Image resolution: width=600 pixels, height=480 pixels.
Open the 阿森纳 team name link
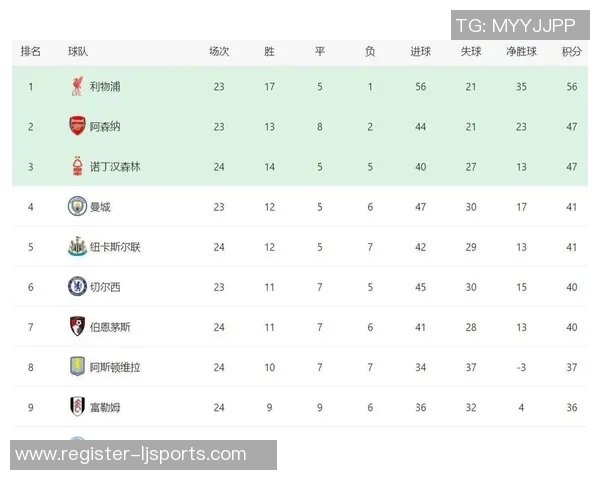105,127
